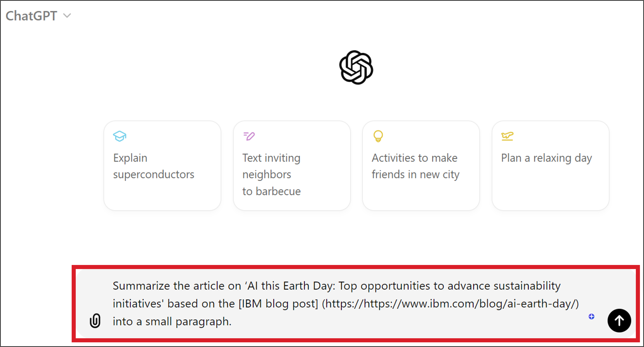Click the yellow lightbulb icon
Screen dimensions: 644x347
point(378,136)
